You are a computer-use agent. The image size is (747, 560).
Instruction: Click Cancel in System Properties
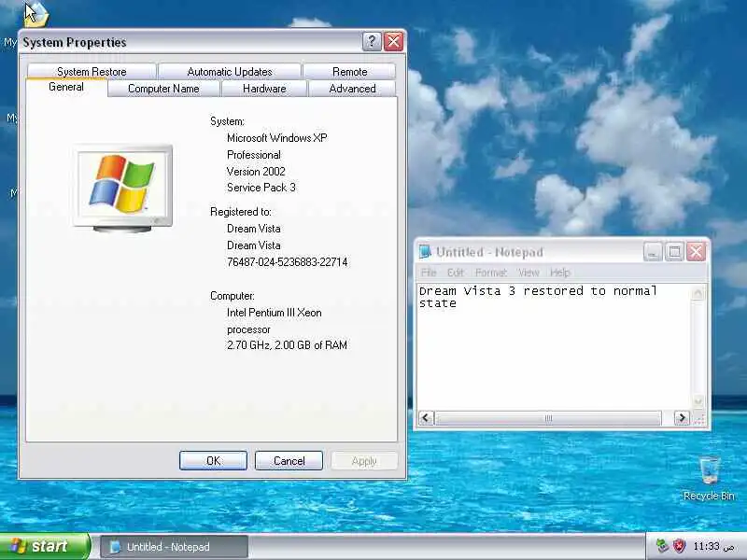coord(289,460)
